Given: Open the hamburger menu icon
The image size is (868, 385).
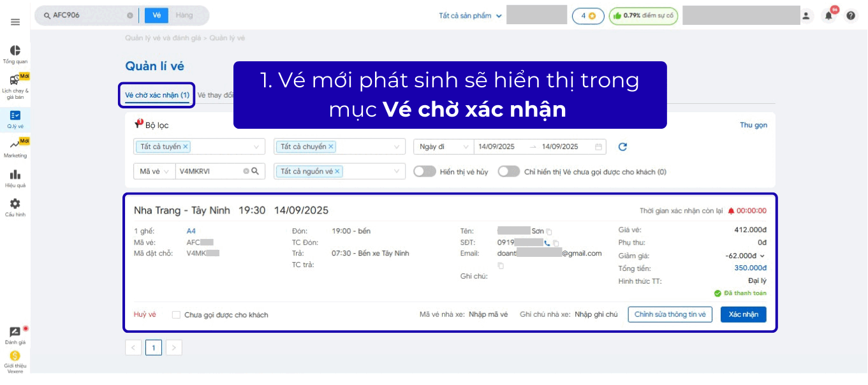Looking at the screenshot, I should [x=15, y=22].
